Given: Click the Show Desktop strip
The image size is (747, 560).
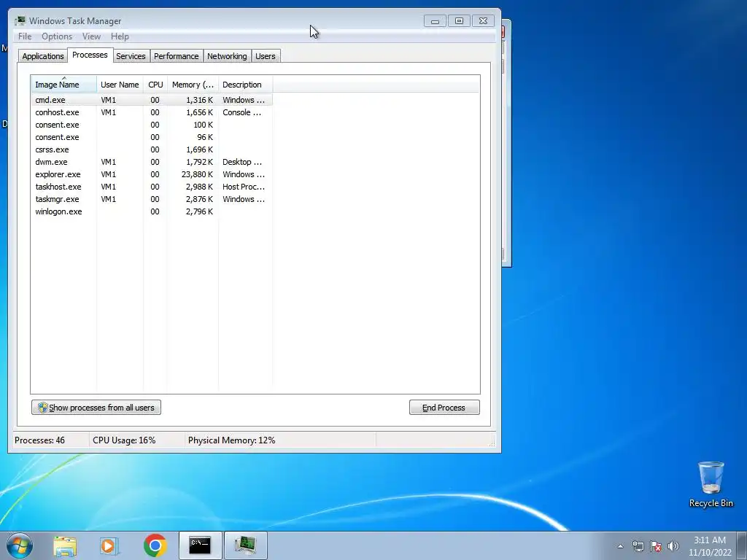Looking at the screenshot, I should click(x=743, y=545).
